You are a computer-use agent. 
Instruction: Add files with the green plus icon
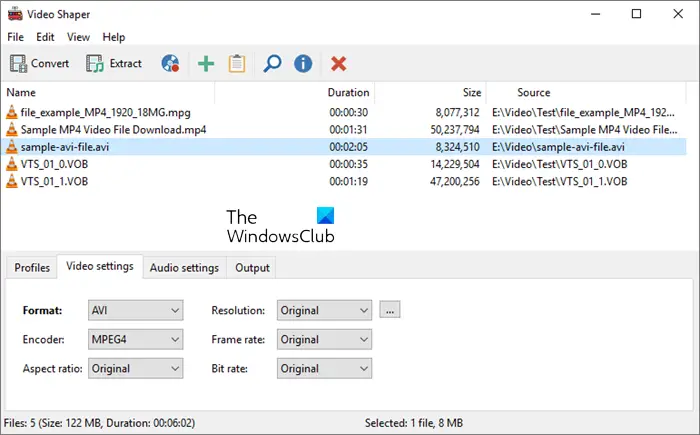point(206,64)
